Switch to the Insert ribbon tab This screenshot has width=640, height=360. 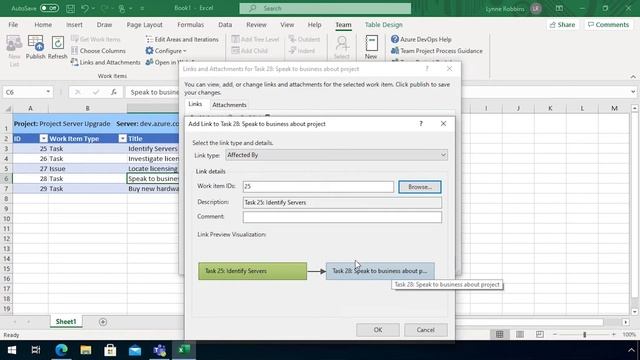point(74,24)
